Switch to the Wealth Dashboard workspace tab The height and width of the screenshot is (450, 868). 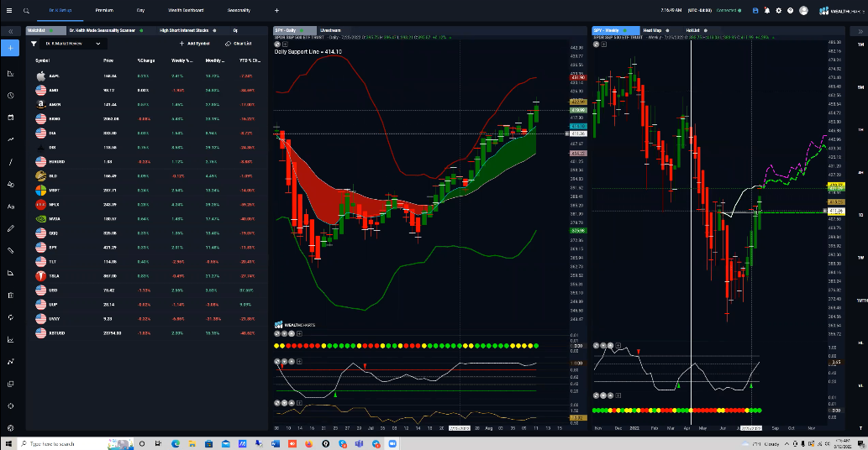[x=186, y=11]
